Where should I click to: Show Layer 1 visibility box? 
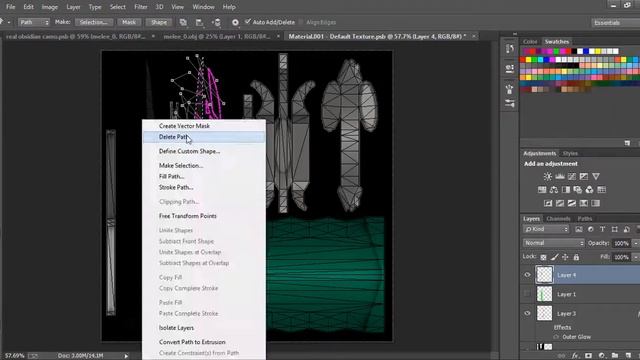[527, 294]
